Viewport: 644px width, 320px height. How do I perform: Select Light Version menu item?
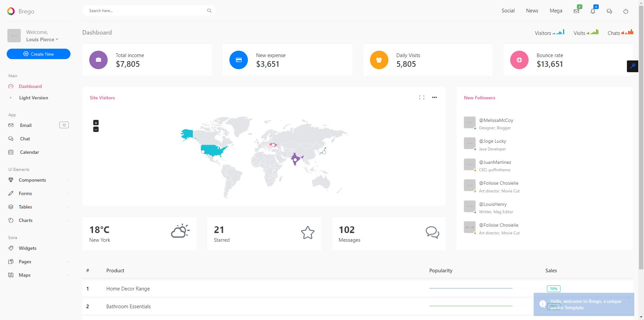tap(34, 98)
